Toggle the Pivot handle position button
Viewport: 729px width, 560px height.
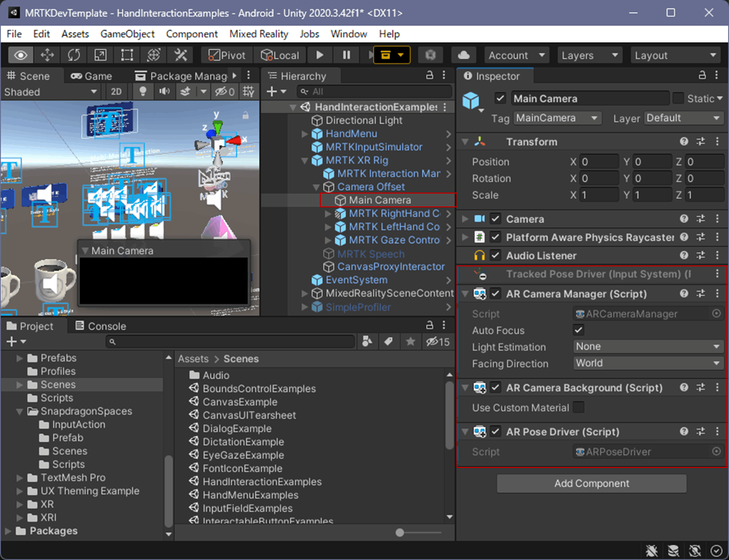(227, 55)
